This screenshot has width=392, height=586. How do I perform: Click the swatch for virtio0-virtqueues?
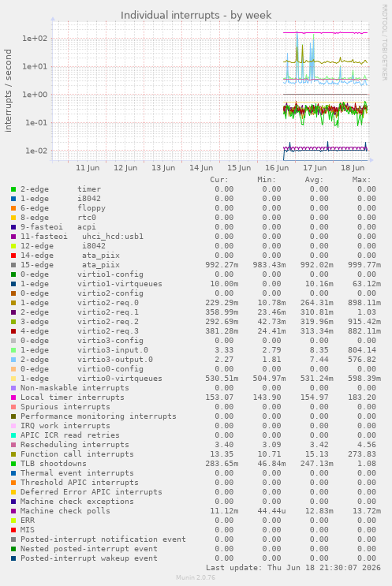coord(13,379)
